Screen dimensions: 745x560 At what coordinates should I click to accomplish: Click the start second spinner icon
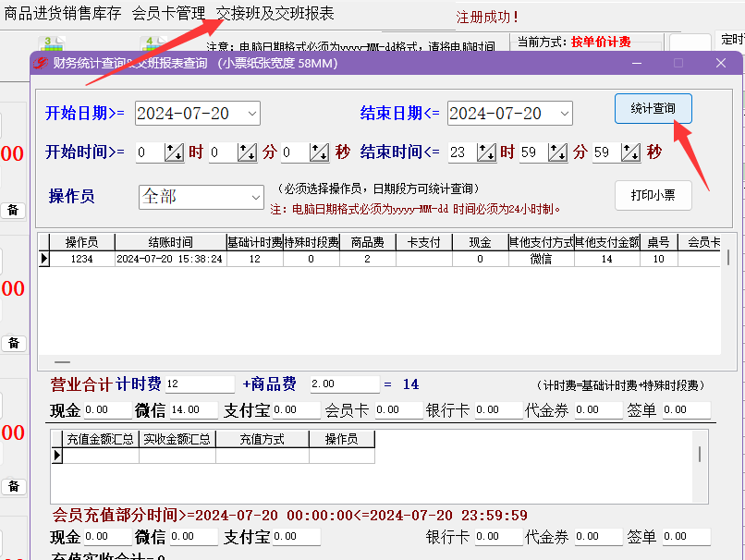[319, 152]
